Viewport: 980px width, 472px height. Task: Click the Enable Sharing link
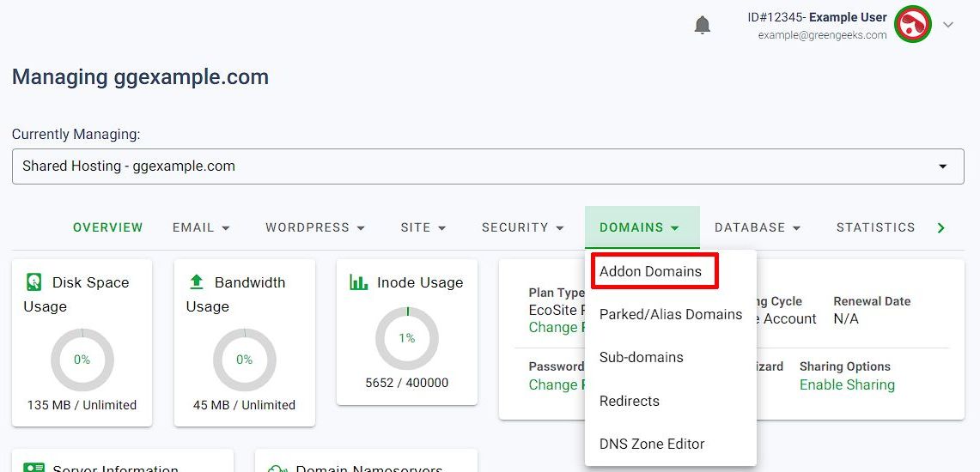pos(848,384)
